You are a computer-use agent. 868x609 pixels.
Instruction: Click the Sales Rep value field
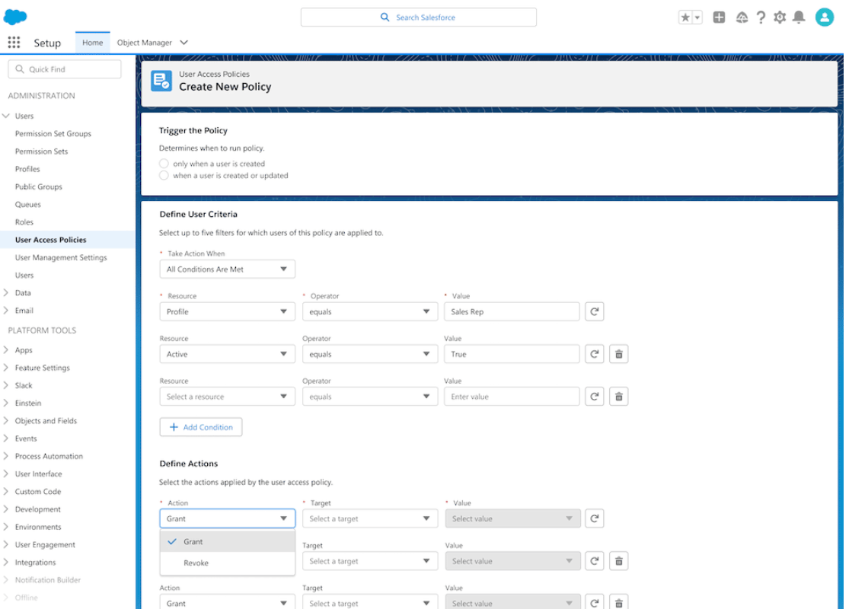tap(512, 311)
